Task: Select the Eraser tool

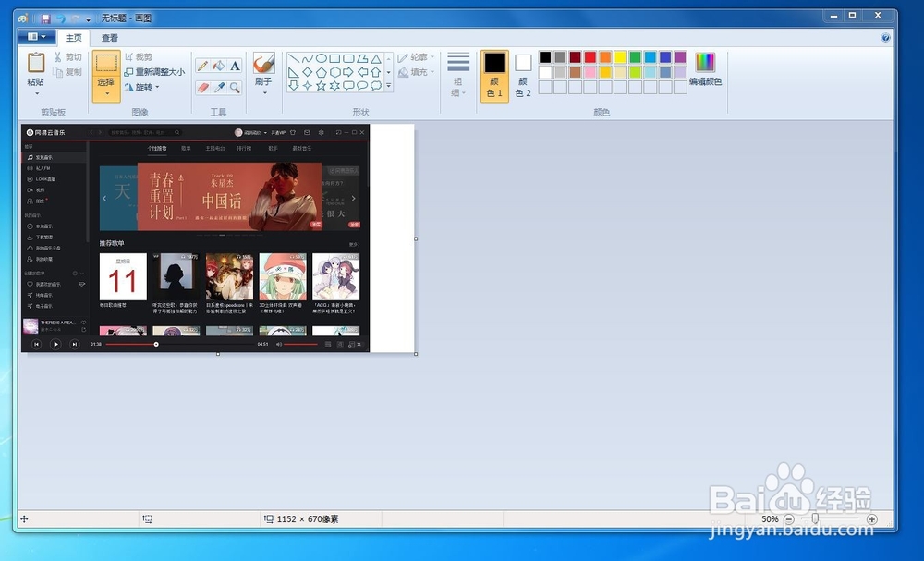Action: [x=202, y=87]
